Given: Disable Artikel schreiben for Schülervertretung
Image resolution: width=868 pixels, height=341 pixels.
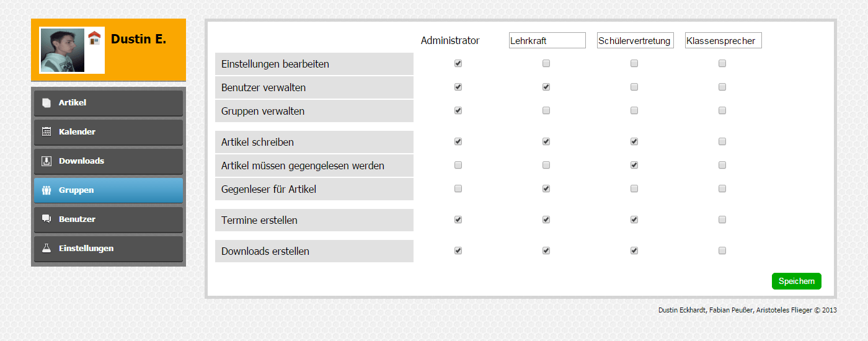Looking at the screenshot, I should point(634,141).
